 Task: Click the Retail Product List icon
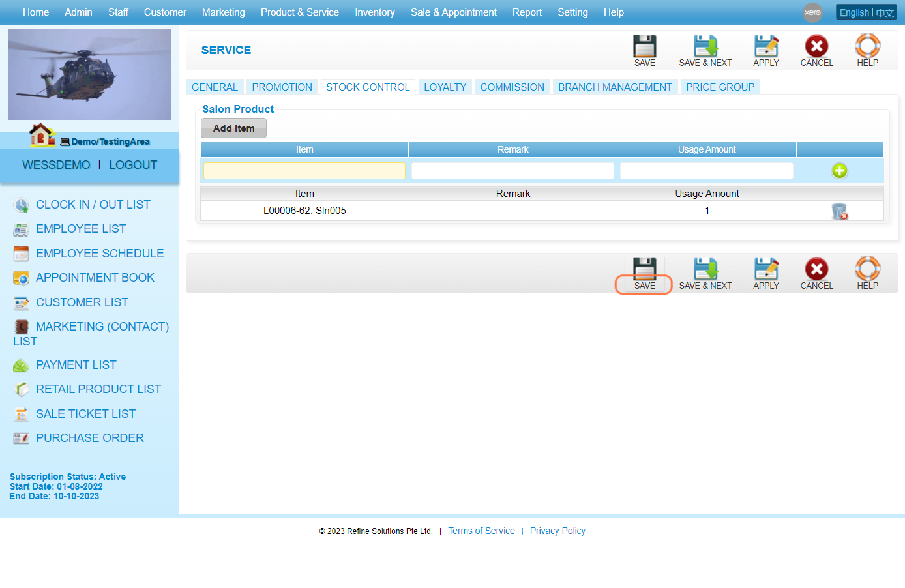(22, 390)
